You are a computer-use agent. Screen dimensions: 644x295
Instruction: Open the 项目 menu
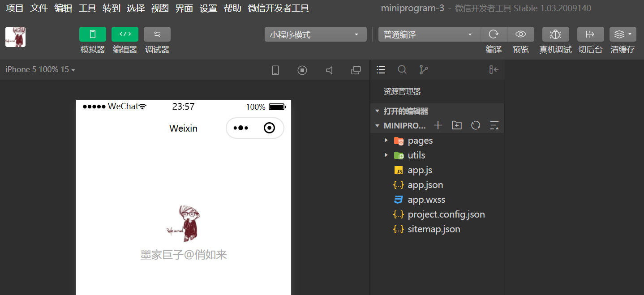15,8
